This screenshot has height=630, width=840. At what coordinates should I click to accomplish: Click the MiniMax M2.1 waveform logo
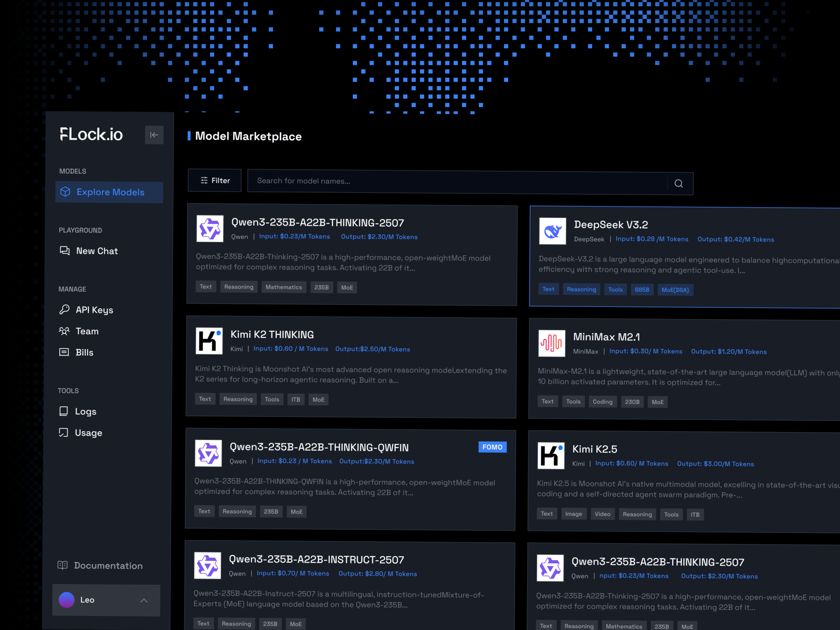[552, 343]
